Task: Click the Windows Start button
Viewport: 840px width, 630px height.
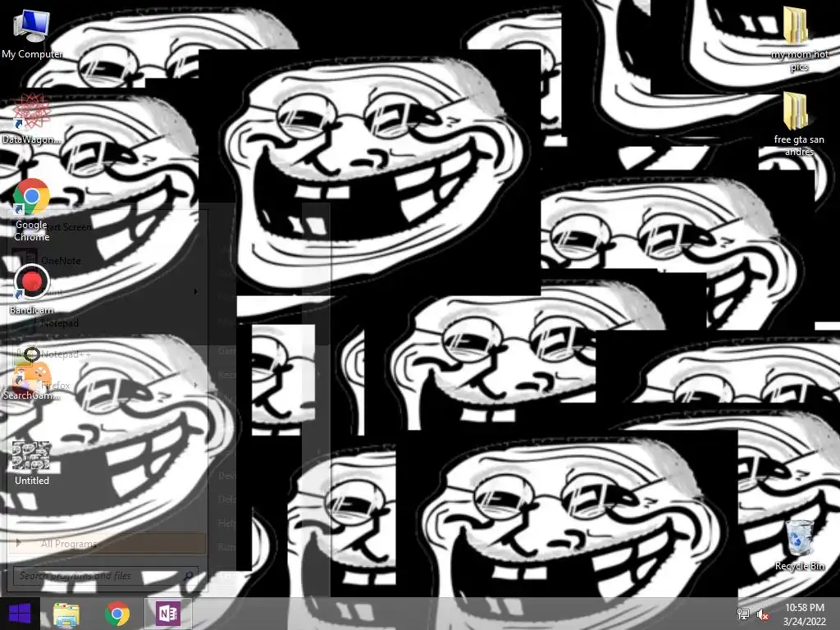Action: click(20, 614)
